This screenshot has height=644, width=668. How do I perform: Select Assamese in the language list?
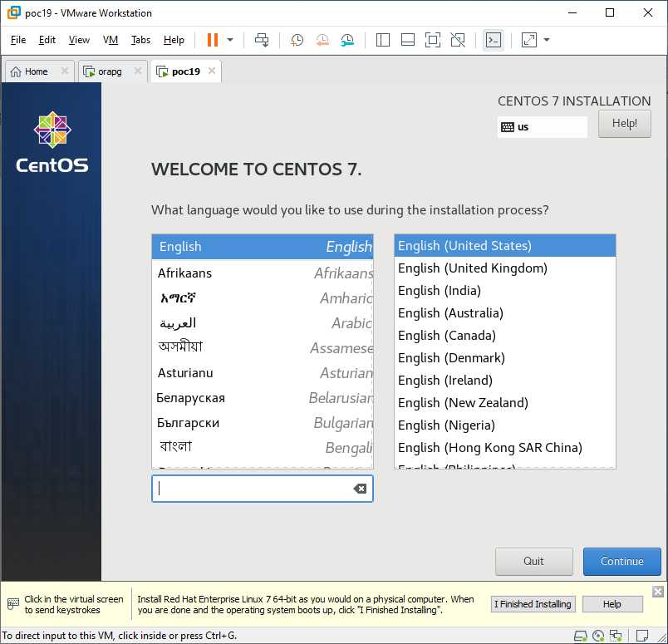(263, 348)
